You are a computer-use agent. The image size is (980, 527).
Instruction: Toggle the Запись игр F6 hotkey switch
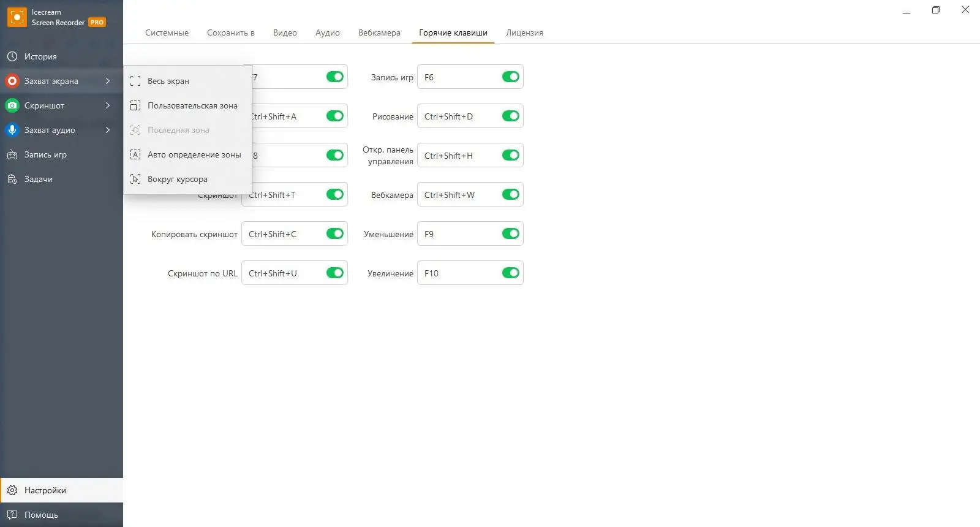(x=511, y=77)
